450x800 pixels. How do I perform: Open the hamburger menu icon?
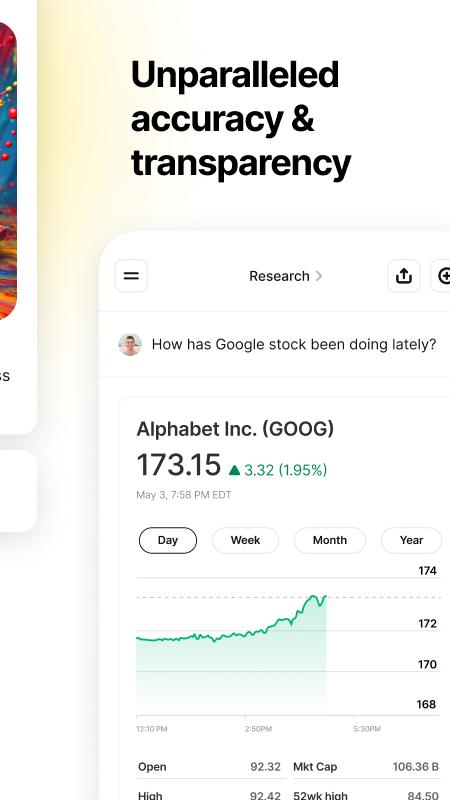point(131,276)
